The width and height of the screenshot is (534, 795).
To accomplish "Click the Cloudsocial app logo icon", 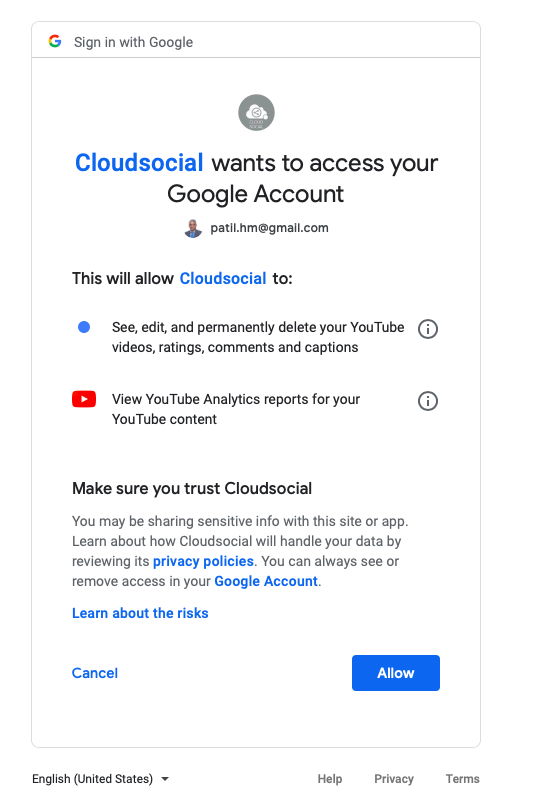I will pyautogui.click(x=257, y=113).
